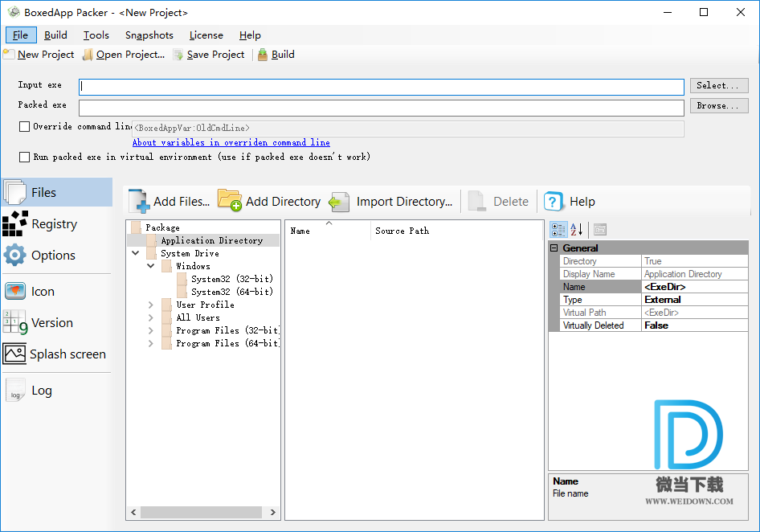Screen dimensions: 760x532
Task: Collapse the System Drive tree node
Action: click(x=136, y=253)
